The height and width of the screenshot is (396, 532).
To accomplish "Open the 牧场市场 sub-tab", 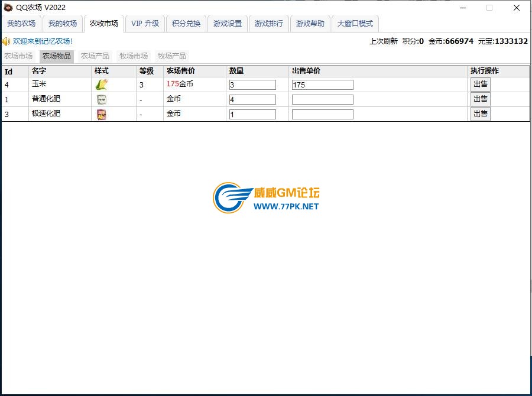I will (x=134, y=56).
